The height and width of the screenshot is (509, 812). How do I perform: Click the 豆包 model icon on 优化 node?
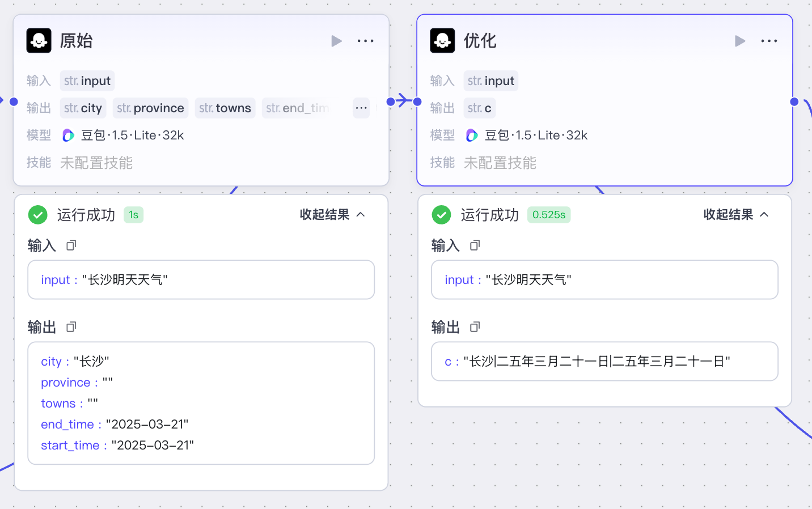[x=472, y=135]
